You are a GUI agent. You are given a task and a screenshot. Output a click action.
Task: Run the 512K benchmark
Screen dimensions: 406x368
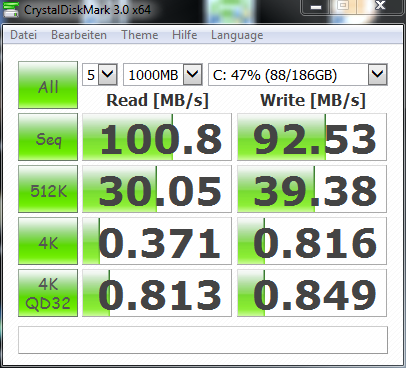(x=48, y=189)
